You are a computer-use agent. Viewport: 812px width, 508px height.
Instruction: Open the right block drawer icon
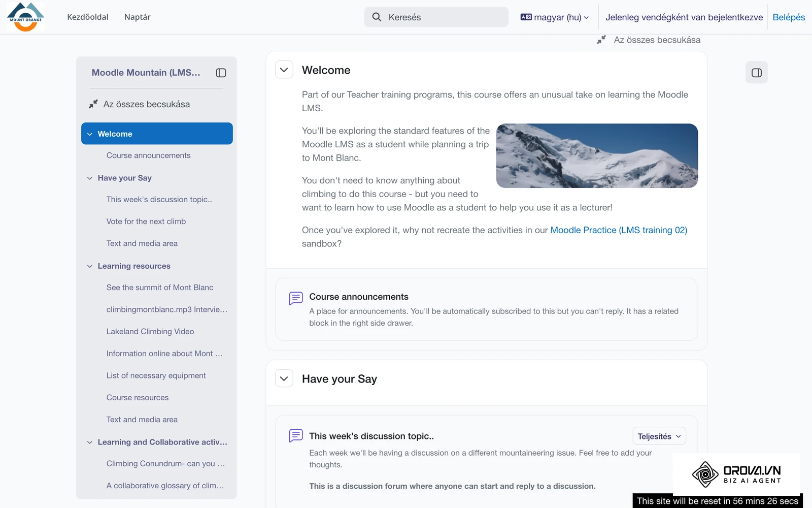pos(756,73)
